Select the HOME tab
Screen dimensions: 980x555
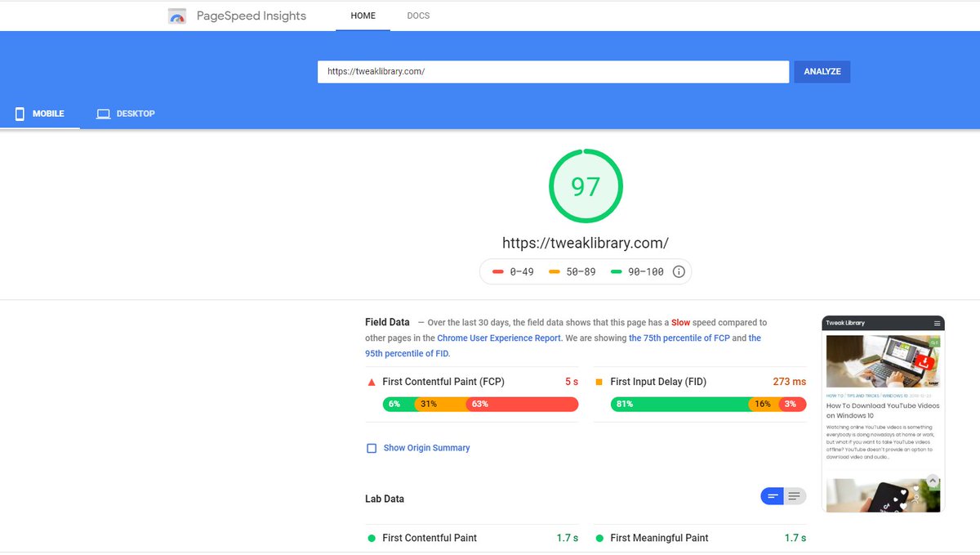coord(363,16)
